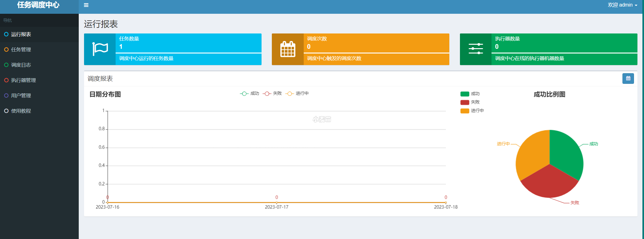The image size is (644, 239).
Task: Click the 2023-07-18 data point on chart
Action: pyautogui.click(x=446, y=203)
